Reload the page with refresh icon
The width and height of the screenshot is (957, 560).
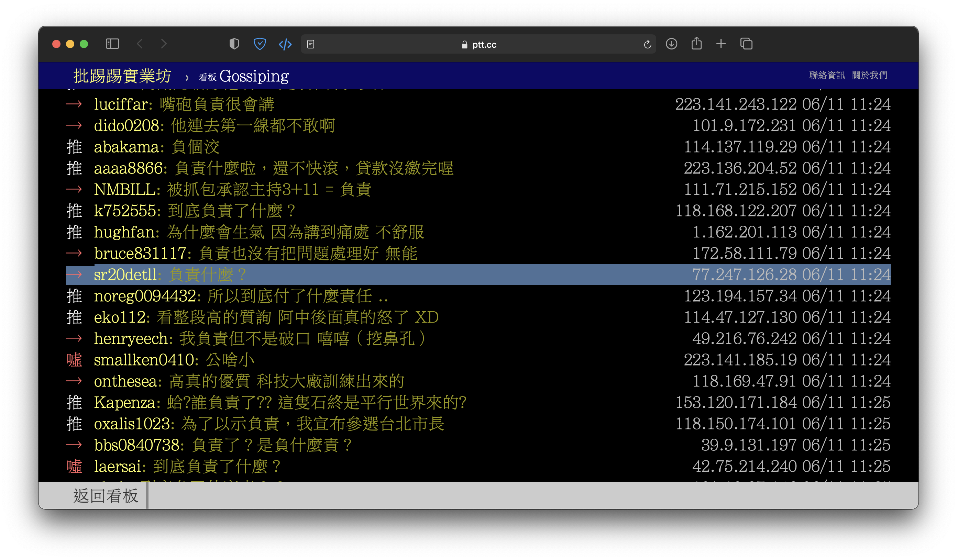click(648, 44)
